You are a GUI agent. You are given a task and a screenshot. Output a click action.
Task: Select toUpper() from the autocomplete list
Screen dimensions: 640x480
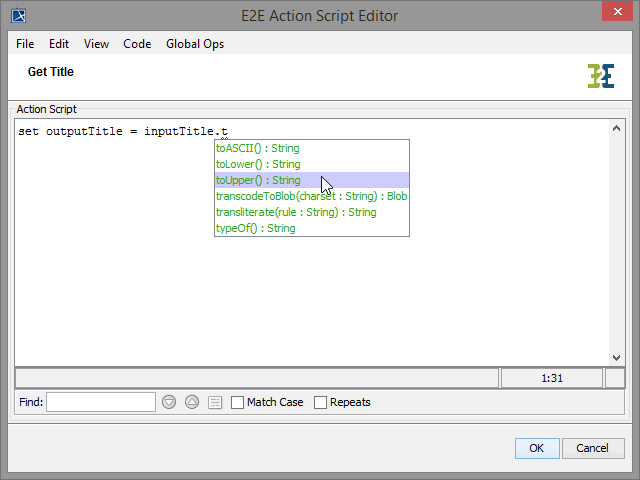click(258, 180)
